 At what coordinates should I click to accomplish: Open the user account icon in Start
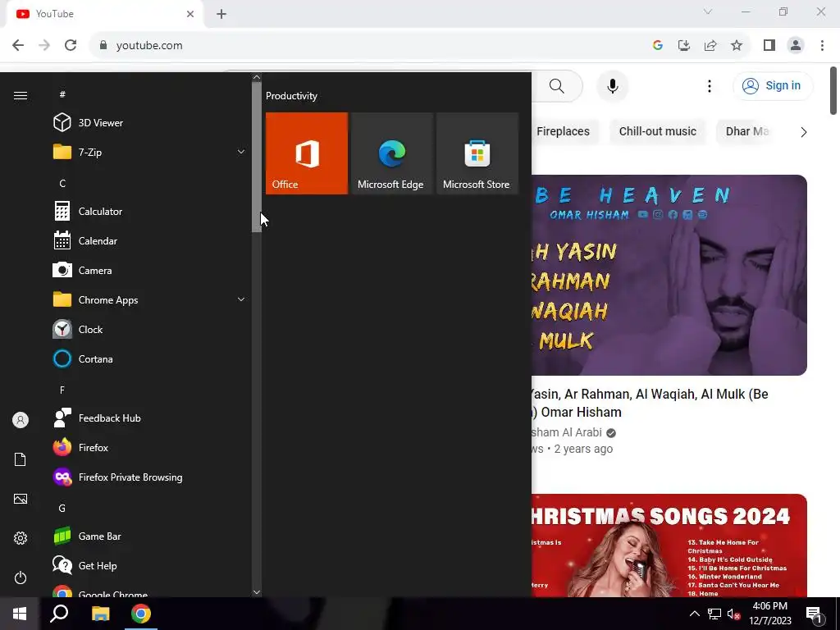coord(21,420)
